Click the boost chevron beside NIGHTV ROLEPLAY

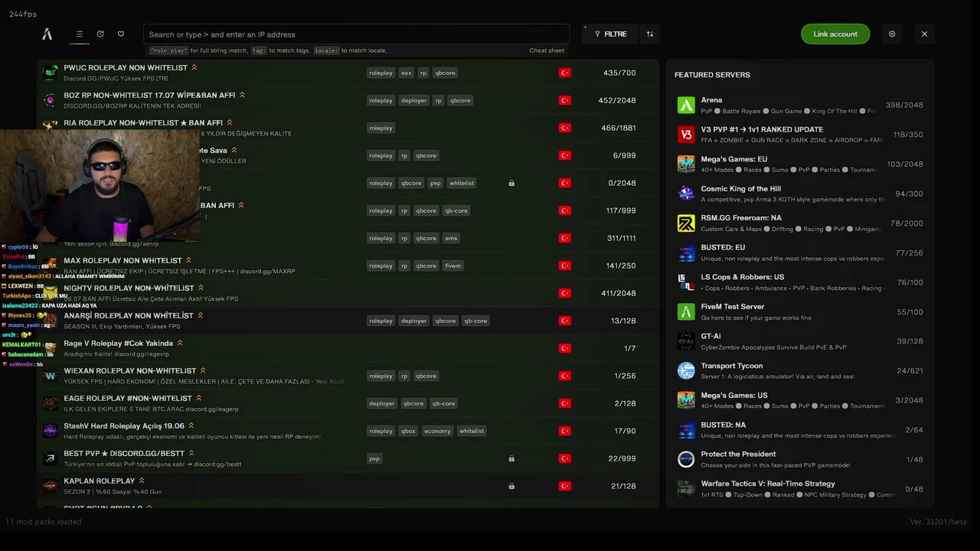[x=201, y=288]
